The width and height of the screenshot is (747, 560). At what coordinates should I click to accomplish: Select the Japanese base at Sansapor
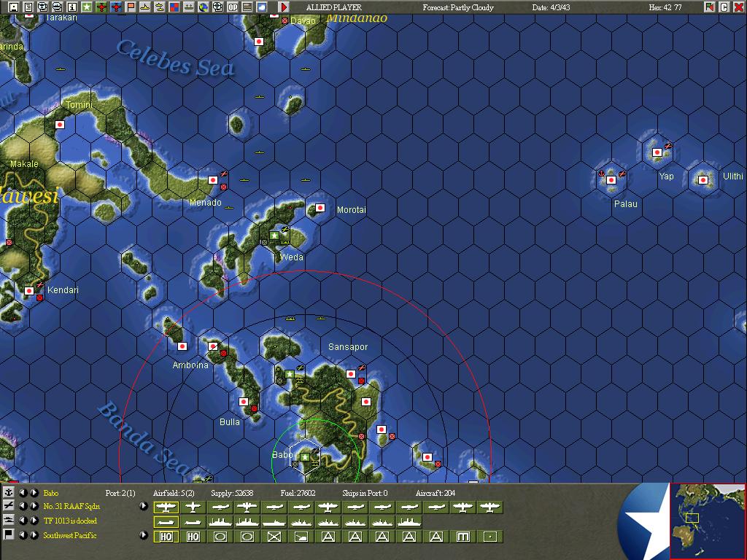(x=351, y=374)
